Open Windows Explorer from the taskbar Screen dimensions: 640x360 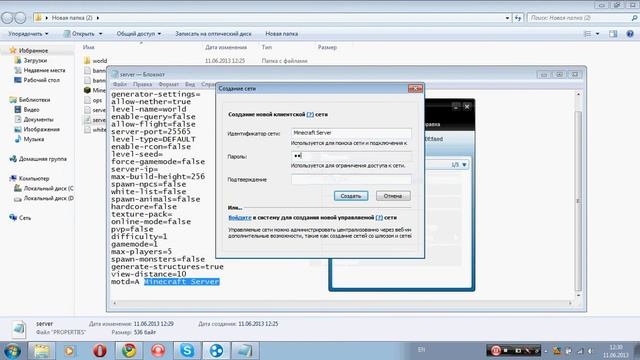click(x=41, y=351)
